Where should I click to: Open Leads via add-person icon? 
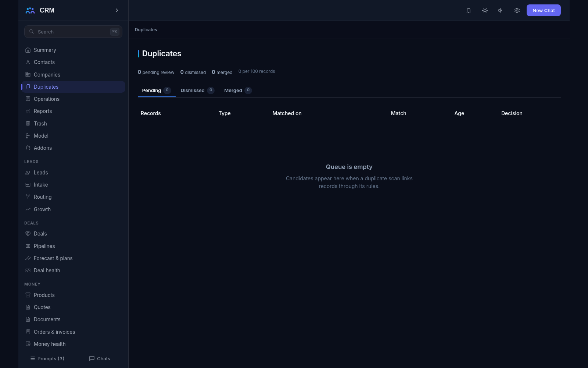[28, 173]
